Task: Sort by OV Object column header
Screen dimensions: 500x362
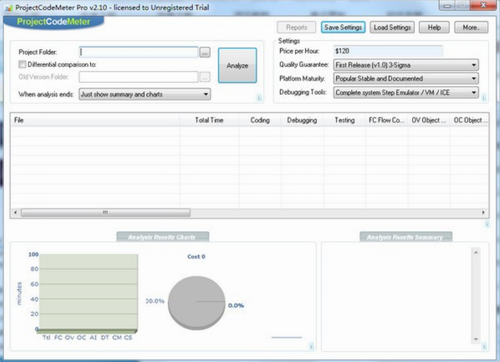Action: pos(429,120)
